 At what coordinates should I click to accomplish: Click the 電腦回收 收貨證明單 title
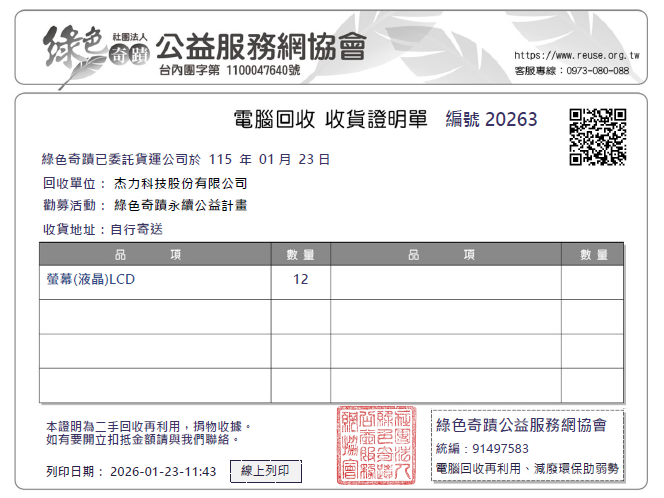pos(330,120)
